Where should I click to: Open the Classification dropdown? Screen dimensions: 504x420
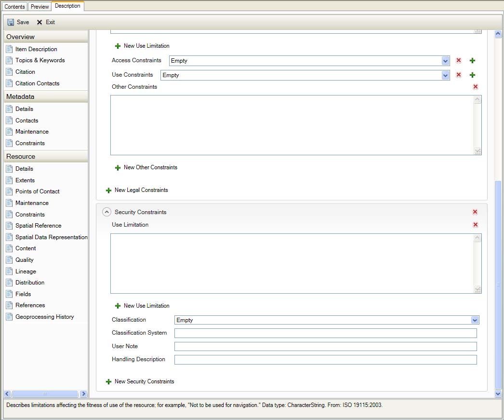[x=475, y=320]
